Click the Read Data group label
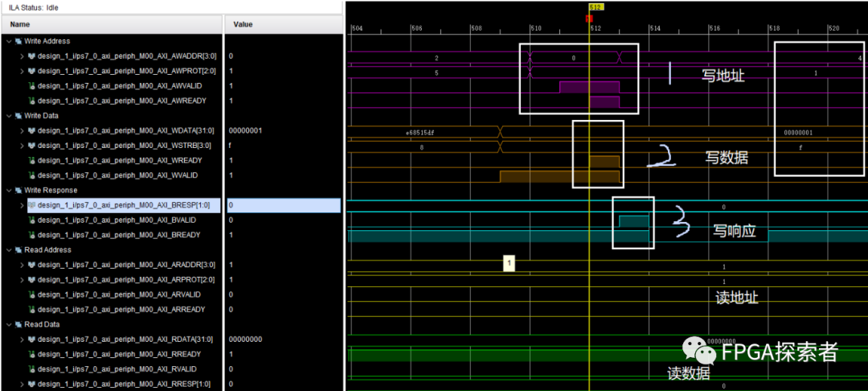Viewport: 868px width, 391px height. [x=42, y=324]
